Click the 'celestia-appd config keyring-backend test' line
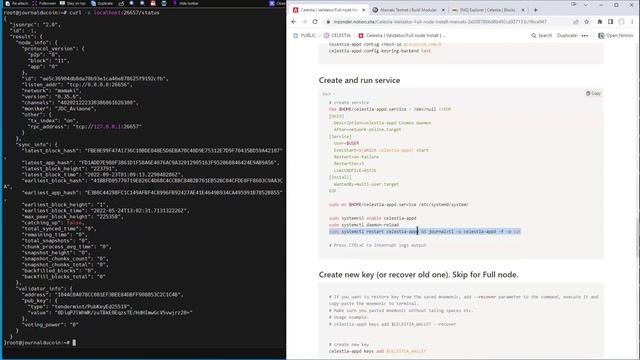640x360 pixels. click(380, 51)
